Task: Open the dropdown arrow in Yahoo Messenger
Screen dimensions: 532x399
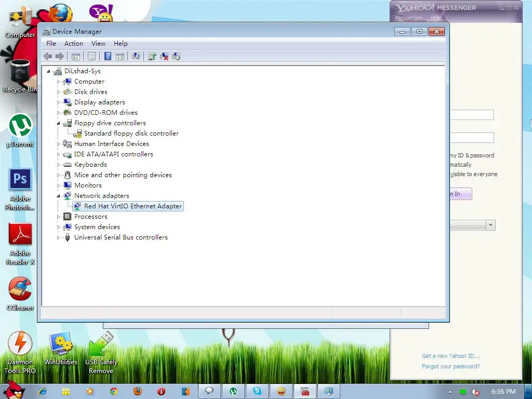Action: coord(490,225)
